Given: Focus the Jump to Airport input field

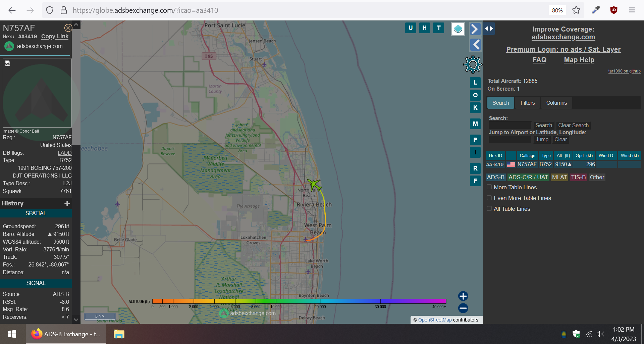Looking at the screenshot, I should [x=510, y=139].
